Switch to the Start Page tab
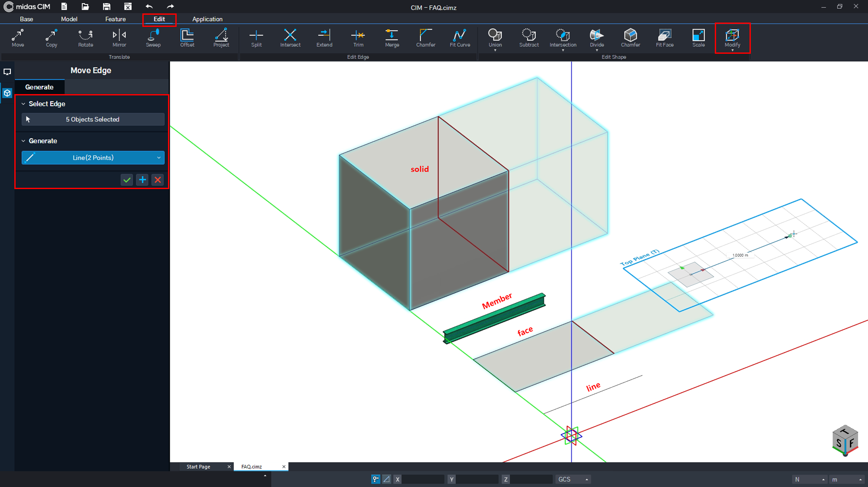Image resolution: width=868 pixels, height=487 pixels. click(198, 467)
